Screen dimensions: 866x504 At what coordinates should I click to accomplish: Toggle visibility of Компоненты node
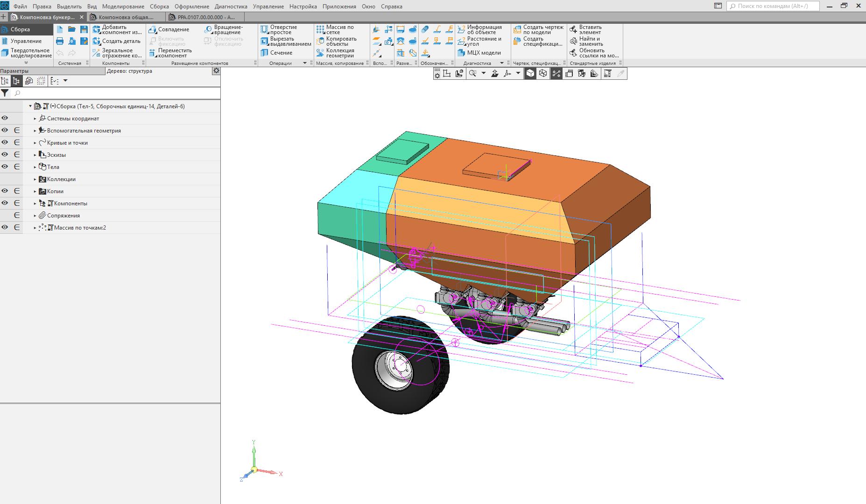5,203
